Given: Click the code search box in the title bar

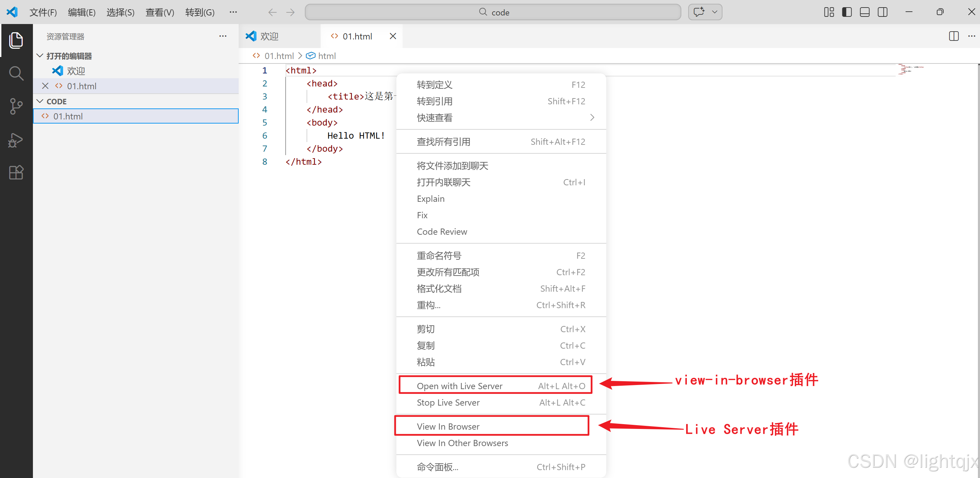Looking at the screenshot, I should coord(493,12).
